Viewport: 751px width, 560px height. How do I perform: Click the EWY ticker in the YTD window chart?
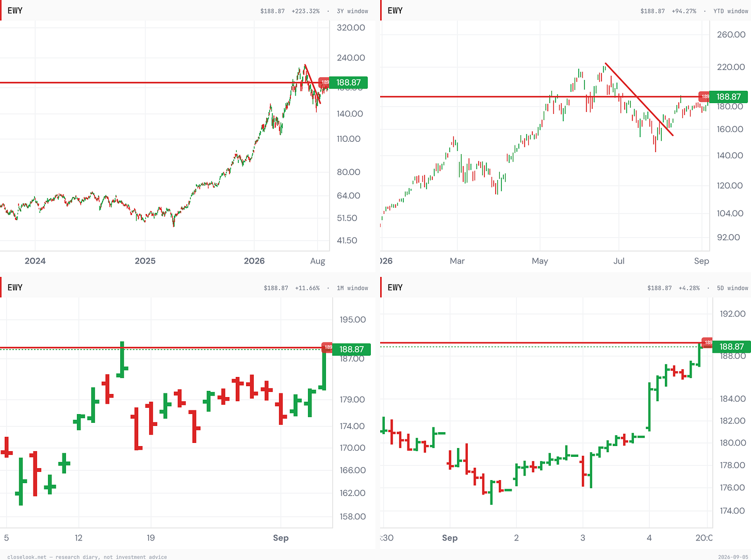pyautogui.click(x=395, y=10)
